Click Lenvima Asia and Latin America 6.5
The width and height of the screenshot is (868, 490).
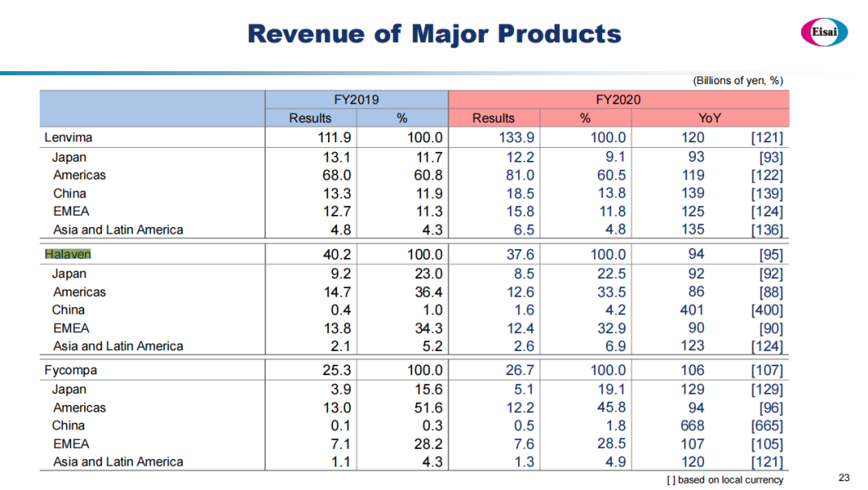[525, 230]
